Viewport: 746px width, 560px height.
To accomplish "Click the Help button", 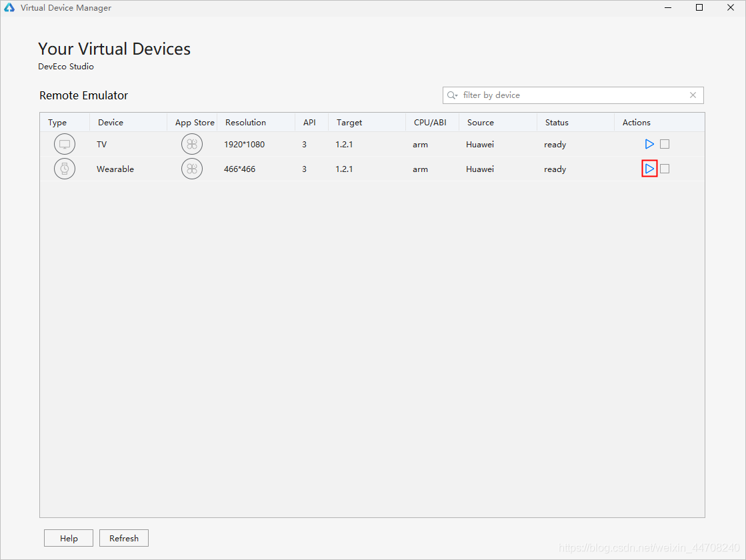I will click(69, 538).
